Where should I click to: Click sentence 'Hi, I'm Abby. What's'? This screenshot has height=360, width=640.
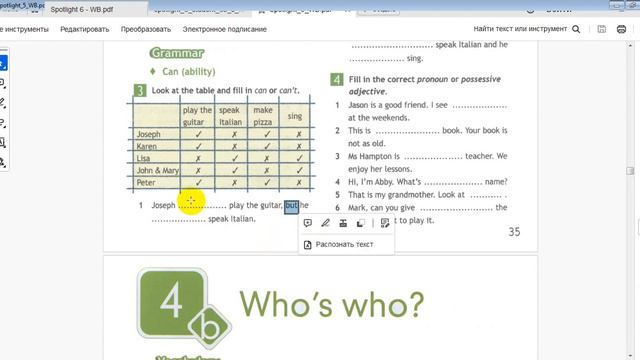[x=427, y=182]
